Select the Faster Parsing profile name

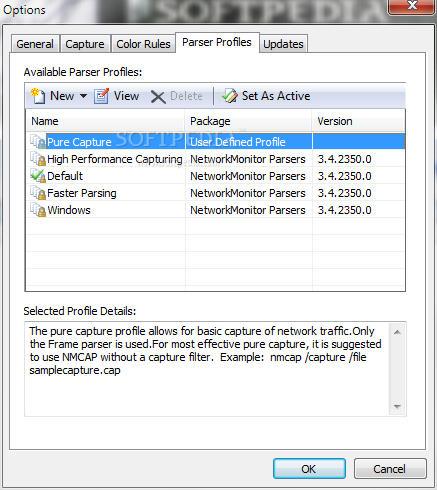coord(82,193)
